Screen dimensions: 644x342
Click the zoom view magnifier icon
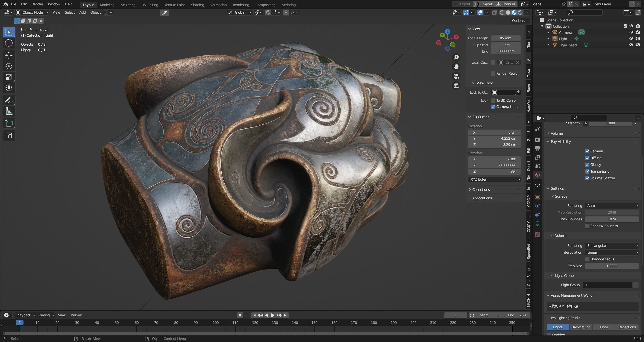456,57
